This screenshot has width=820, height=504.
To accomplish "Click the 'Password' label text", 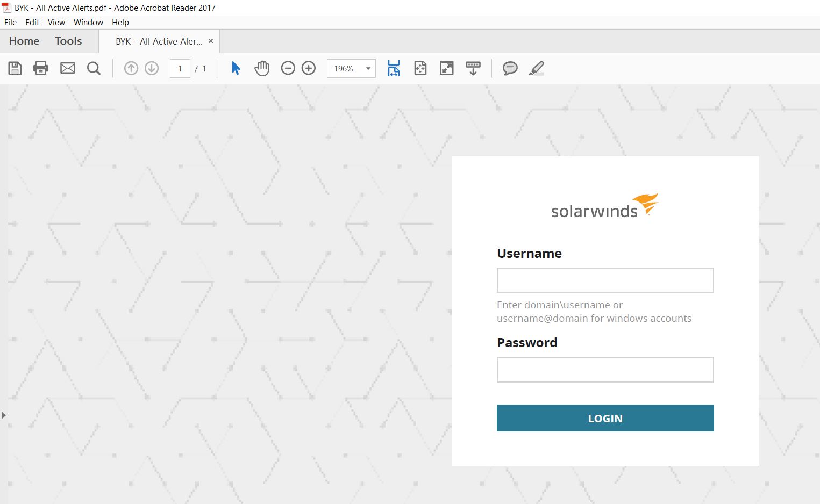I will click(527, 343).
